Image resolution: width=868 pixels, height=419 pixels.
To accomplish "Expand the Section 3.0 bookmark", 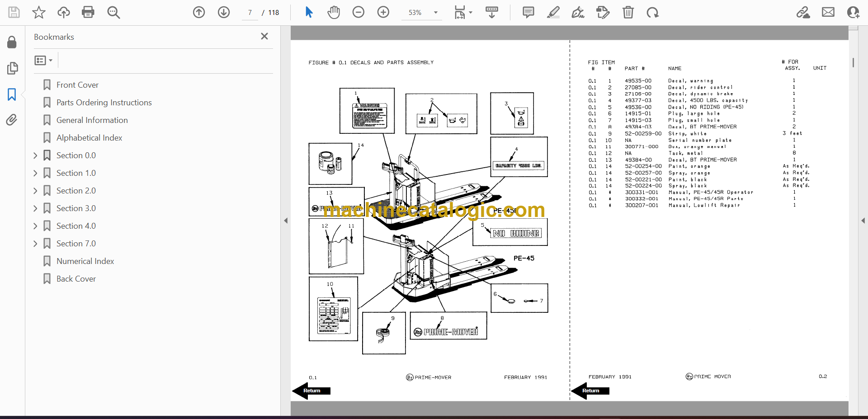I will coord(35,208).
